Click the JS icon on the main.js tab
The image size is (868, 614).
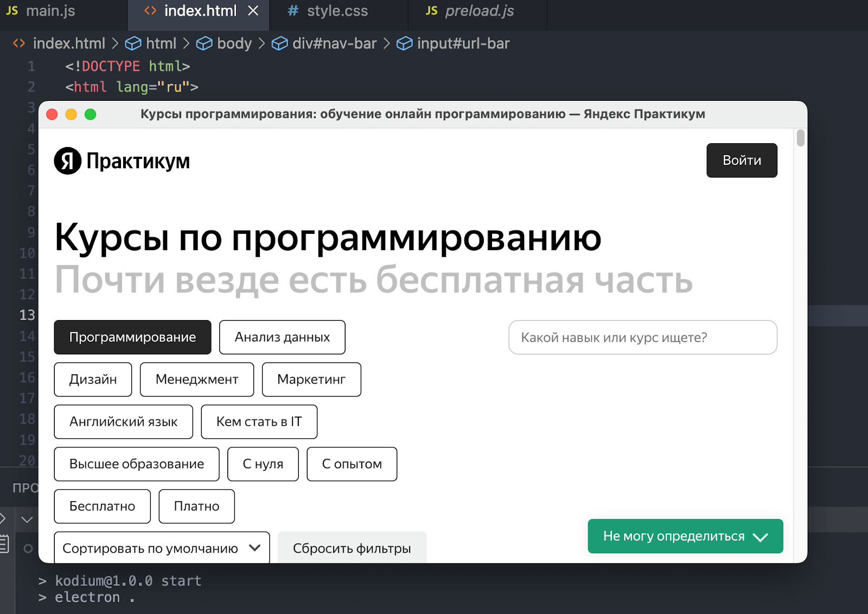tap(11, 11)
